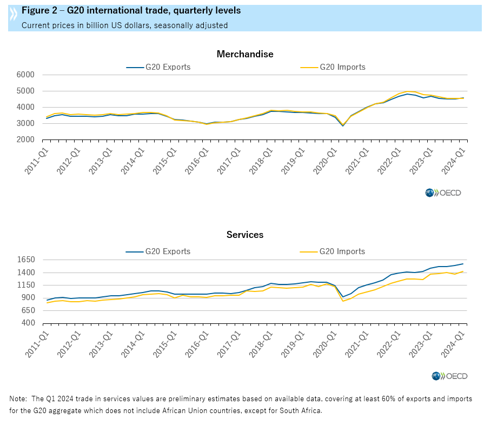Click the yellow legend line in Services chart
The image size is (504, 425).
(309, 251)
